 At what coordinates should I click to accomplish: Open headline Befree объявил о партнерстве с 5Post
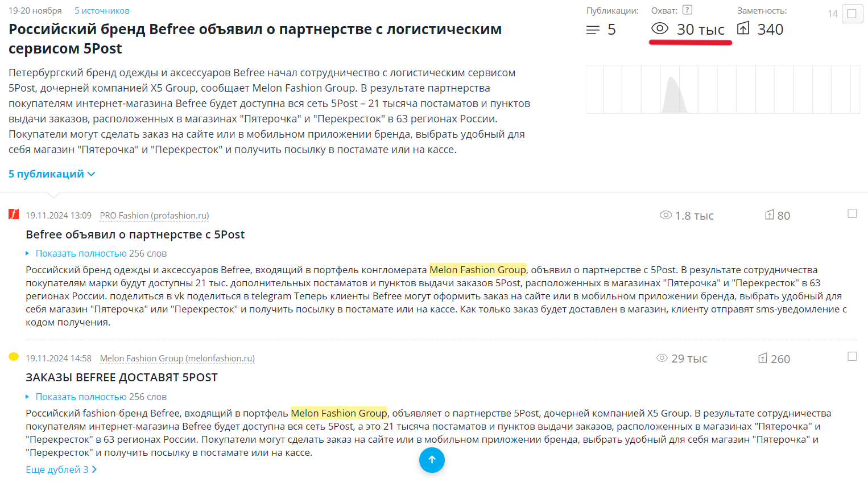(135, 234)
